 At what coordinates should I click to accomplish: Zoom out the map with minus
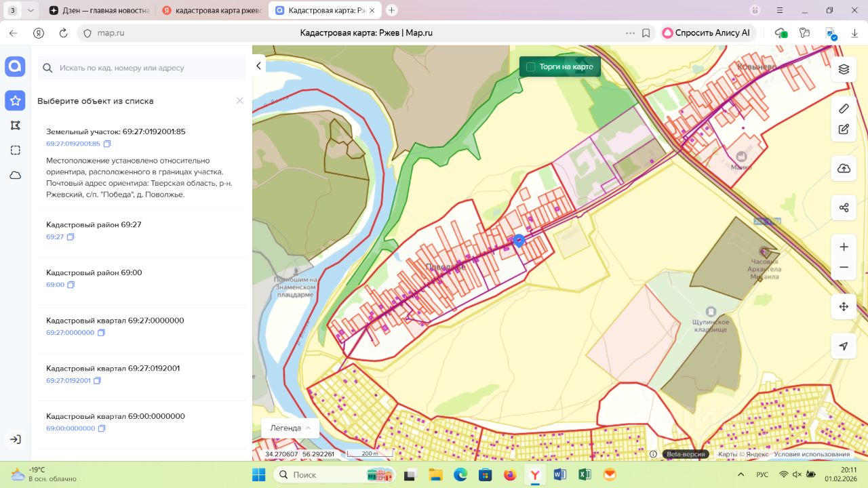pyautogui.click(x=844, y=268)
